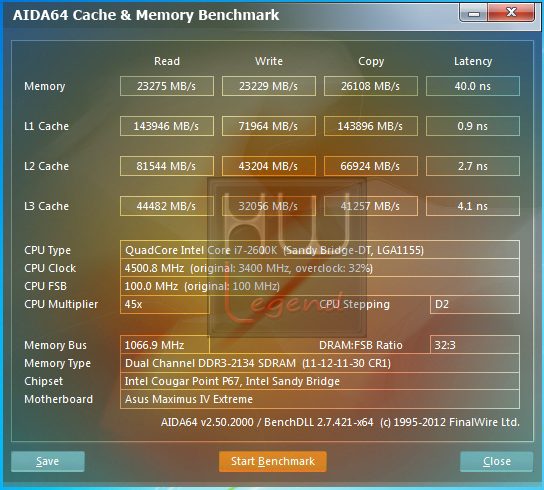Select the Memory Read result field
This screenshot has width=544, height=490.
(167, 86)
